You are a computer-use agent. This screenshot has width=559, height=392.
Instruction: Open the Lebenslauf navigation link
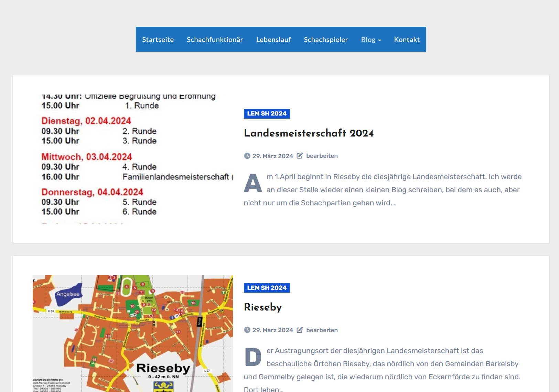point(273,40)
